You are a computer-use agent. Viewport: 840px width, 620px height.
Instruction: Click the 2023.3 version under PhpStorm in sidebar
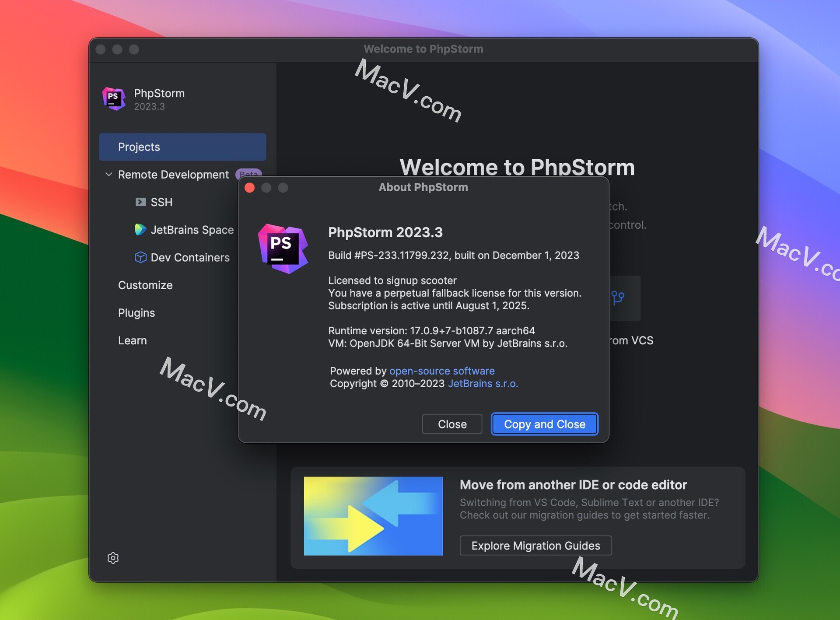[149, 106]
